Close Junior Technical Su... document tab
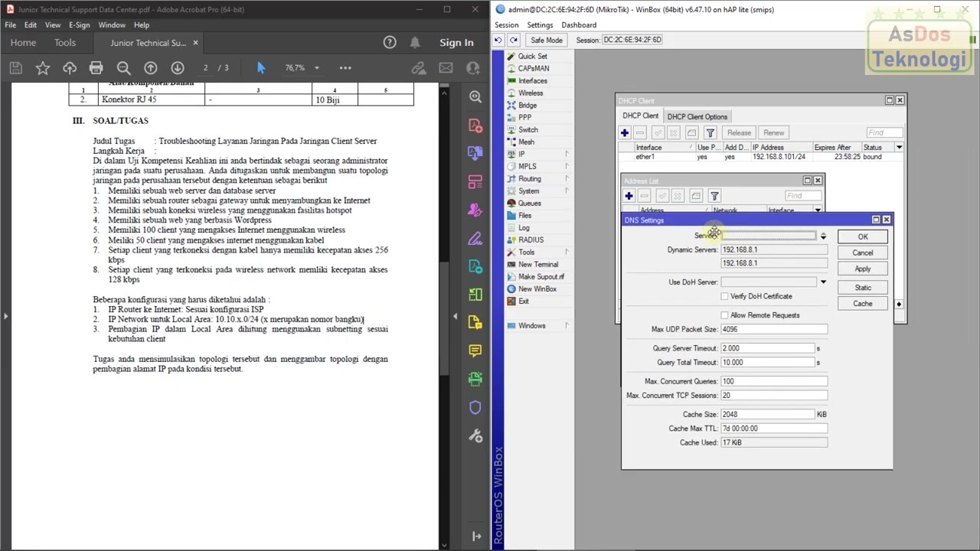980x551 pixels. click(x=195, y=43)
